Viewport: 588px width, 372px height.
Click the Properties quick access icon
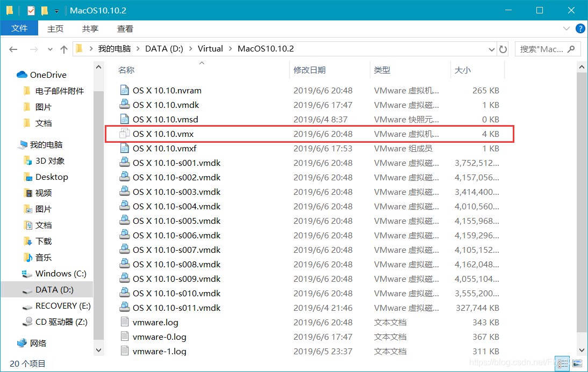pos(31,11)
